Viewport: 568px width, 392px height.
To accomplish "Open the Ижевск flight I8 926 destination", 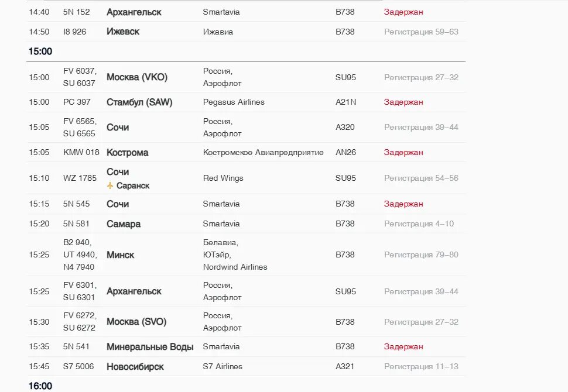I will (123, 32).
